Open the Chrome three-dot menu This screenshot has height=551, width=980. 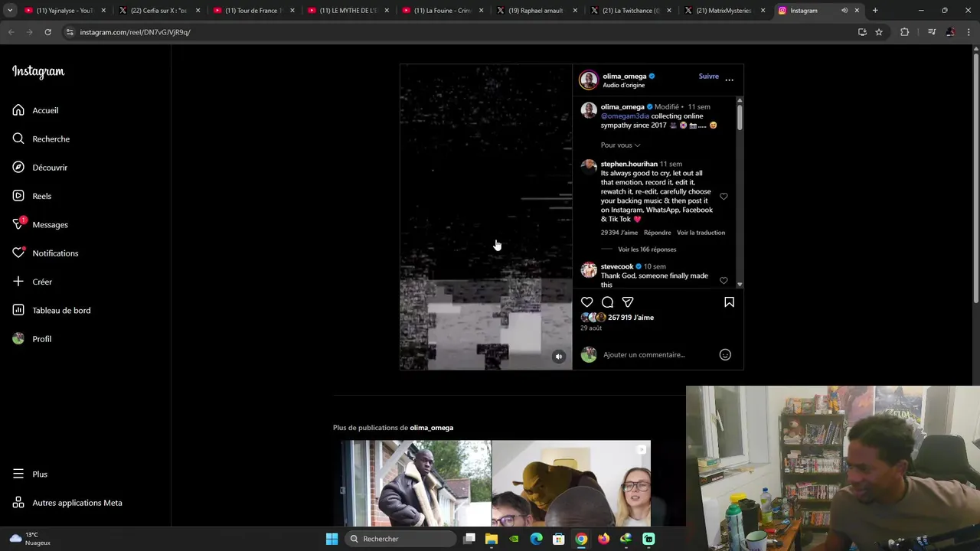pyautogui.click(x=969, y=32)
